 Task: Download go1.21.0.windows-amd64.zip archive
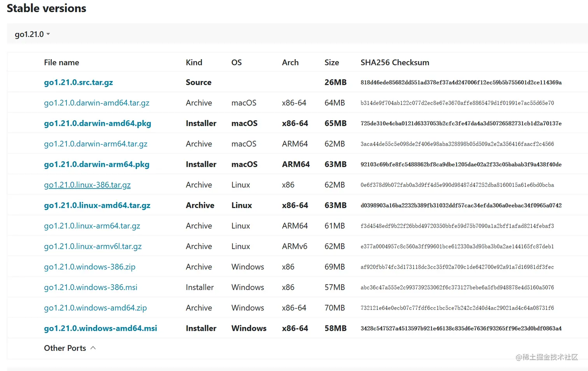click(95, 308)
